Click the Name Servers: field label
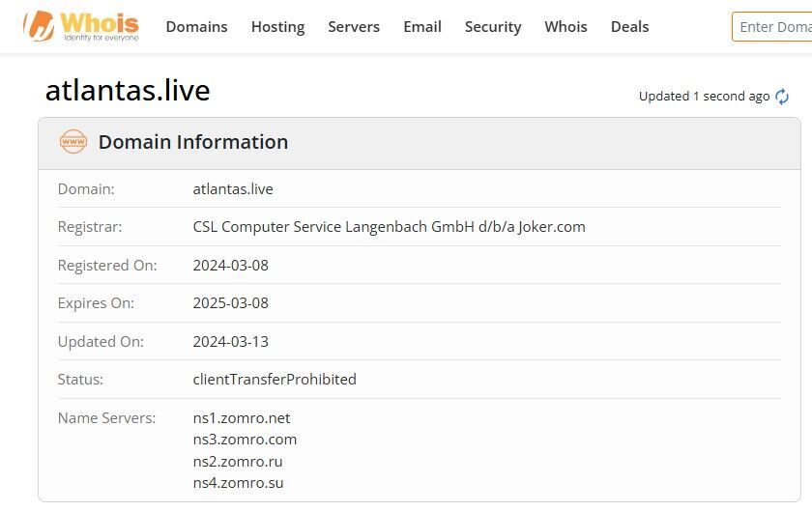 click(106, 417)
